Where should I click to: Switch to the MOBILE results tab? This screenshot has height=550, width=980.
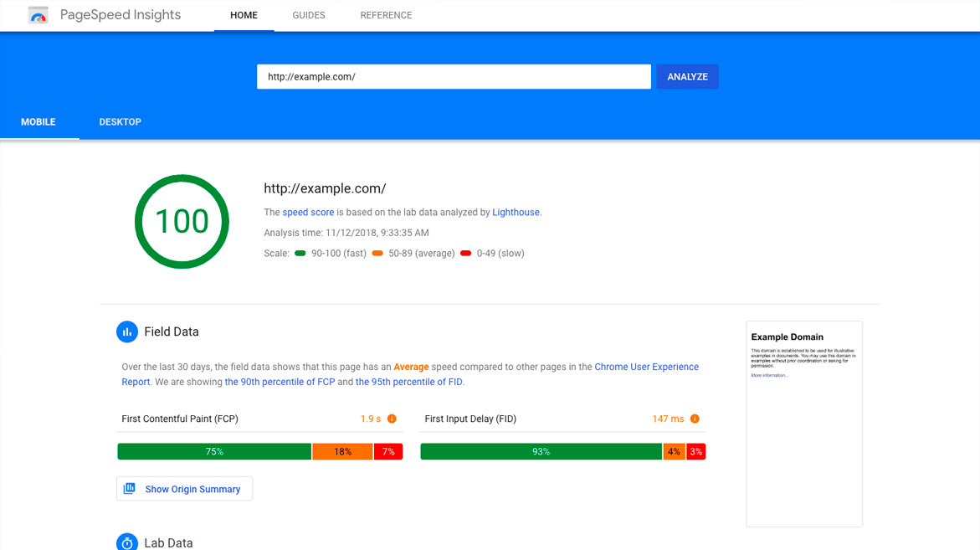coord(38,122)
